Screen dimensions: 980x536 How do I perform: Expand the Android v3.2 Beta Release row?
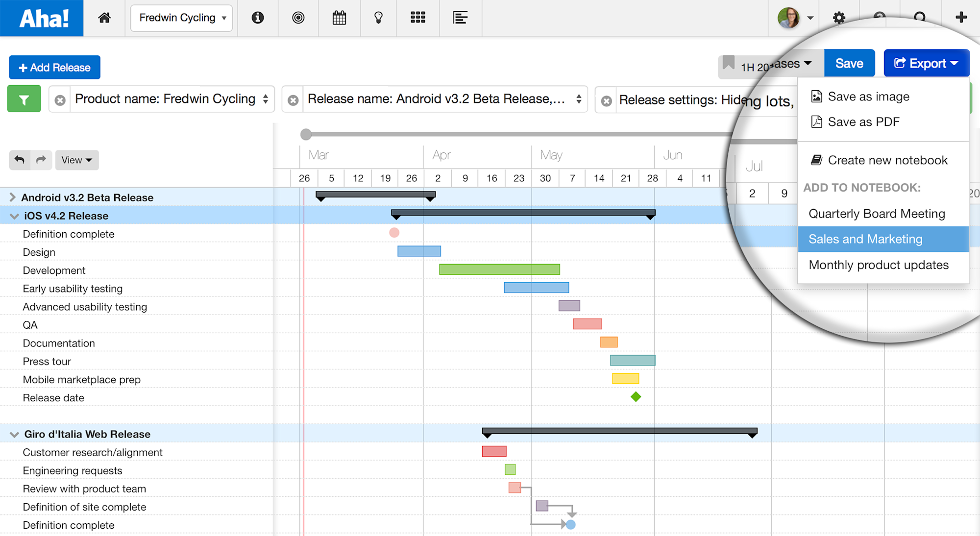click(12, 197)
